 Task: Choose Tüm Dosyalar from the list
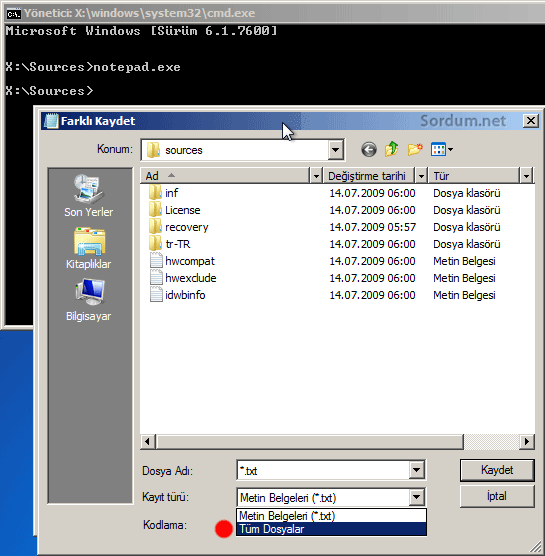pyautogui.click(x=331, y=529)
